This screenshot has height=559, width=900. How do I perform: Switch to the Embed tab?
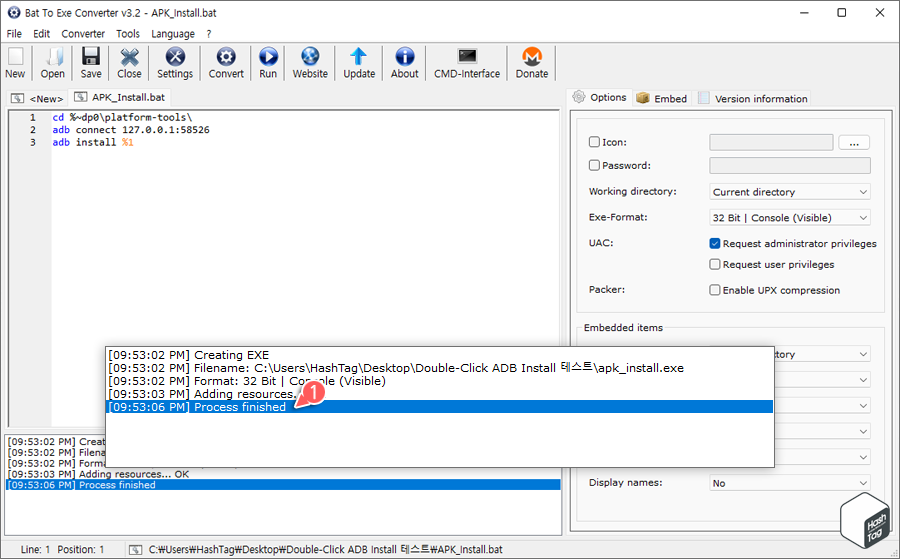pos(662,99)
